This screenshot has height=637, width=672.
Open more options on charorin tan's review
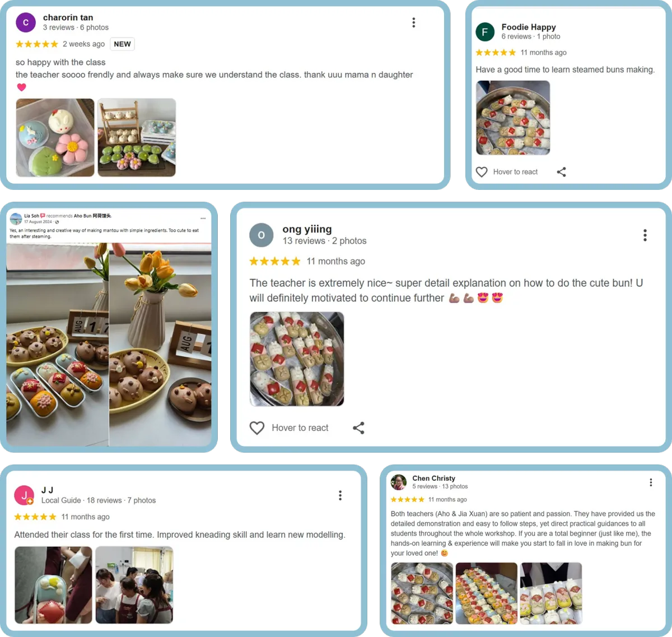click(x=414, y=22)
